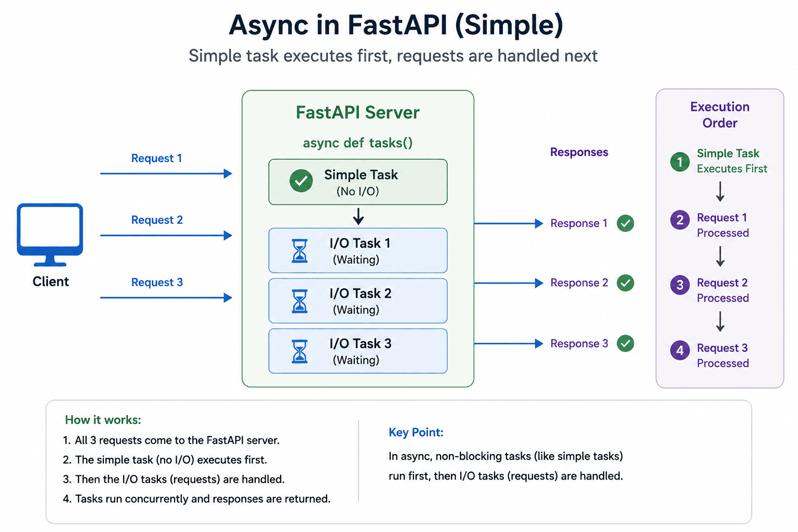Click the "I/O Task 2" label
Image resolution: width=798 pixels, height=532 pixels.
pos(361,294)
